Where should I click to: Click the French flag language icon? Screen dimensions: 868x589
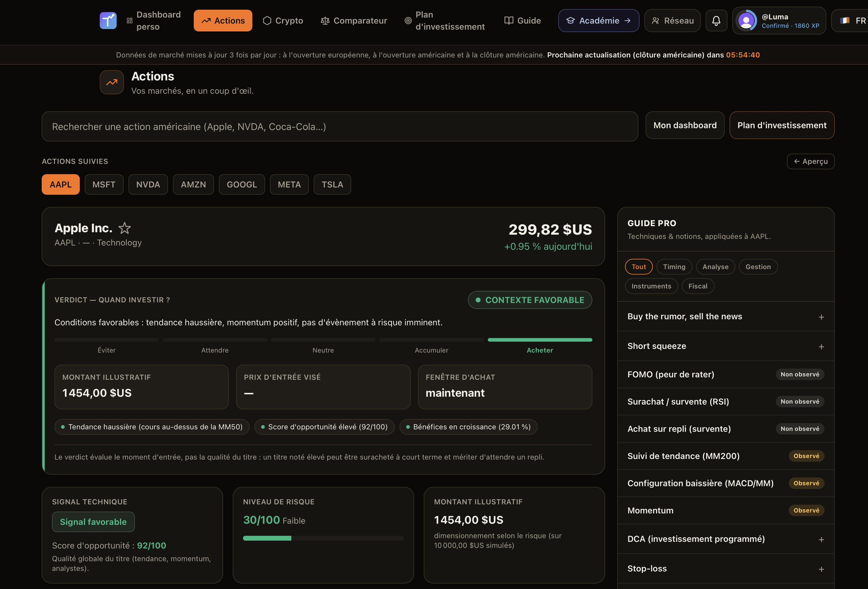[844, 21]
